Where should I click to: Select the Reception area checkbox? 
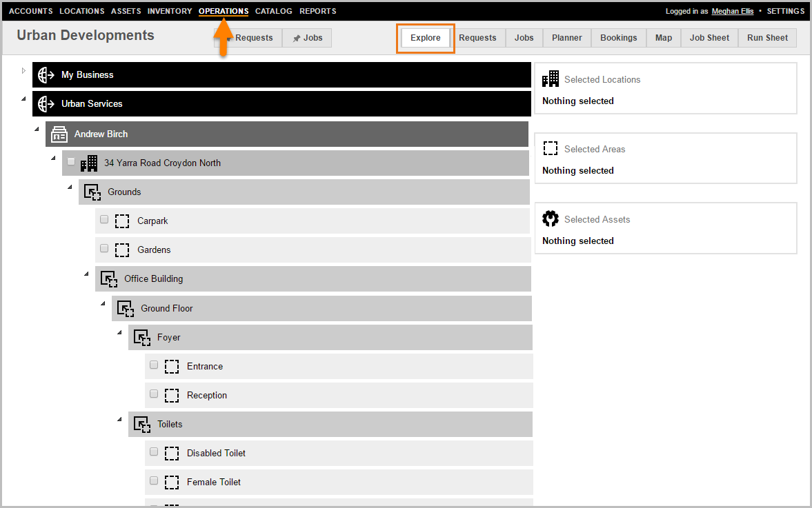coord(154,394)
